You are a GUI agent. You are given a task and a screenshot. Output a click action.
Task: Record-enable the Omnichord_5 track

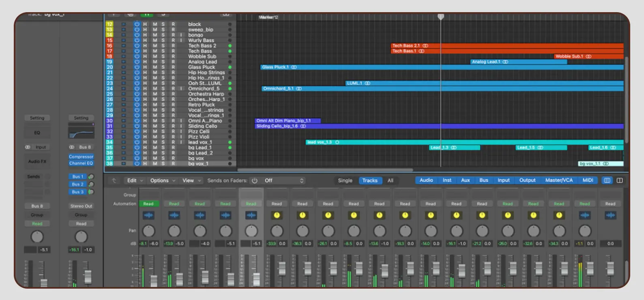173,89
